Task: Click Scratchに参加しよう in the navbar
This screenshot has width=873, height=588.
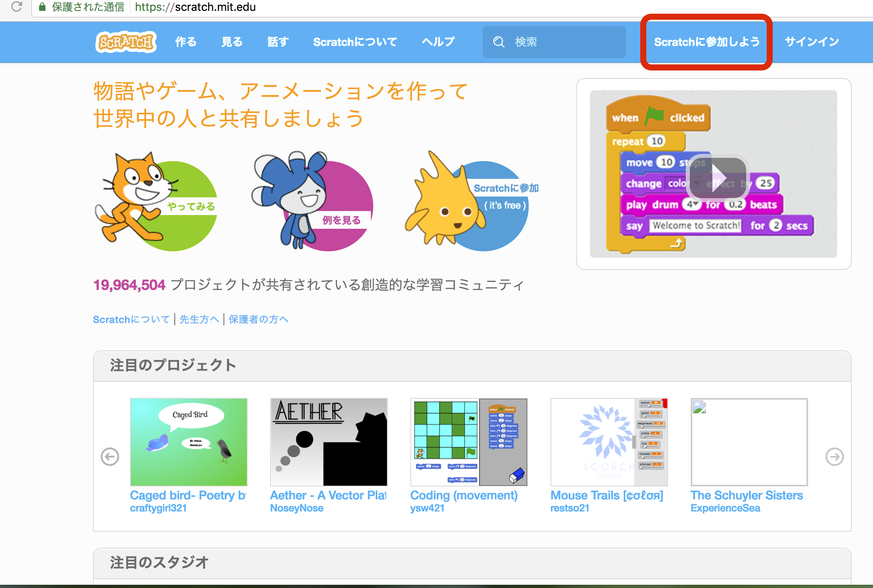Action: [707, 42]
